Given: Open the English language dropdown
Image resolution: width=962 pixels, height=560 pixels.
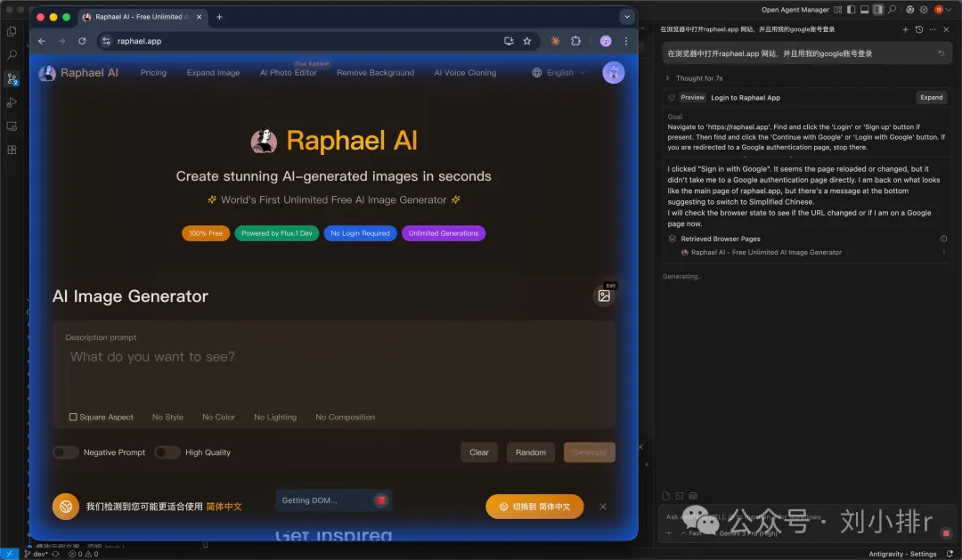Looking at the screenshot, I should point(558,72).
